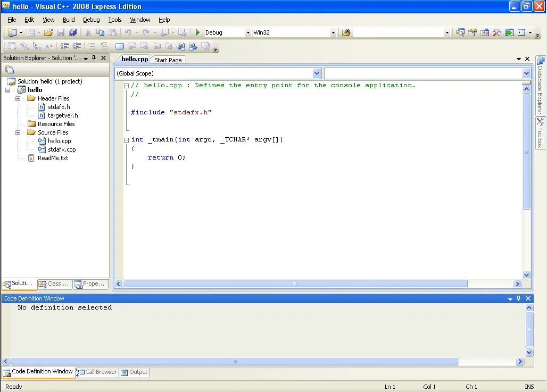Open Solution Platforms Win32 dropdown
The image size is (547, 392).
pyautogui.click(x=333, y=32)
